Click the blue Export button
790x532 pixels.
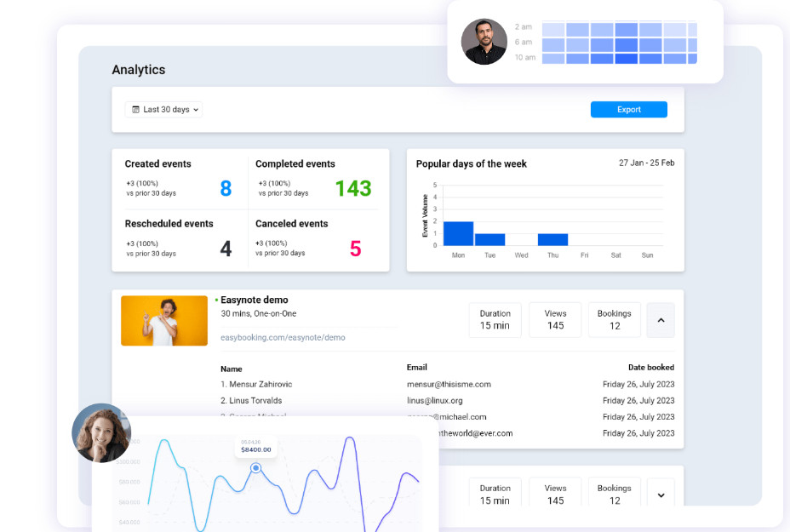[629, 109]
